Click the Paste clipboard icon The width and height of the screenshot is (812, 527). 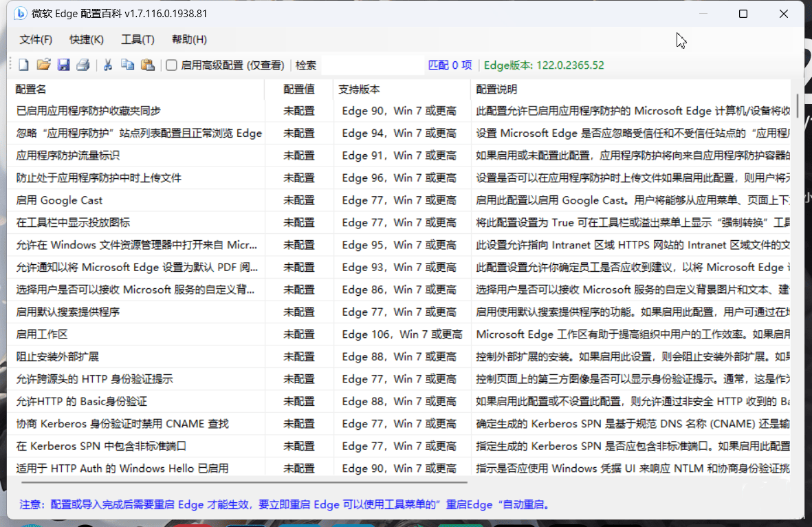tap(147, 65)
